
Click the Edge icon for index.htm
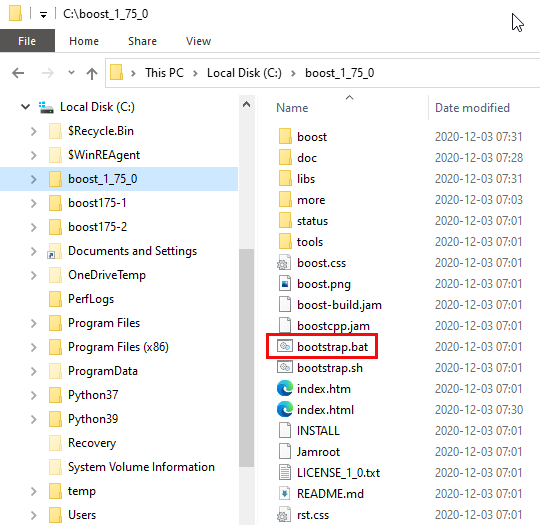point(285,389)
